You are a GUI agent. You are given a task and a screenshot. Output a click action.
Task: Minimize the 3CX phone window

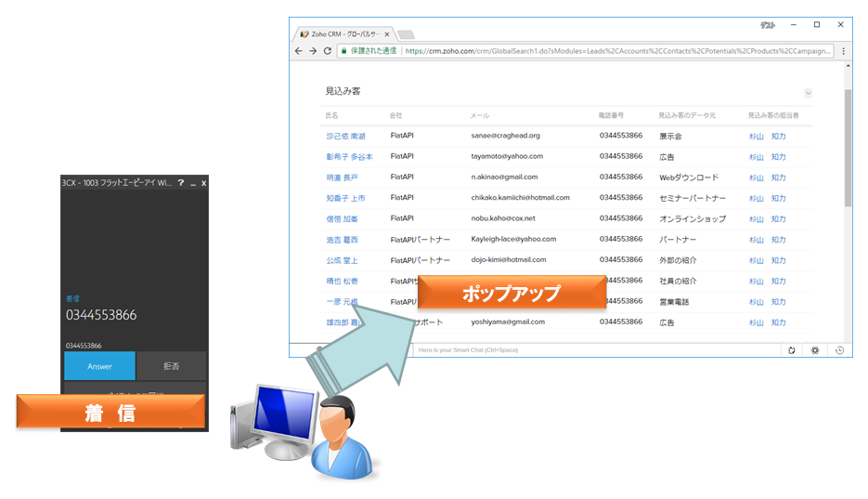click(x=193, y=183)
